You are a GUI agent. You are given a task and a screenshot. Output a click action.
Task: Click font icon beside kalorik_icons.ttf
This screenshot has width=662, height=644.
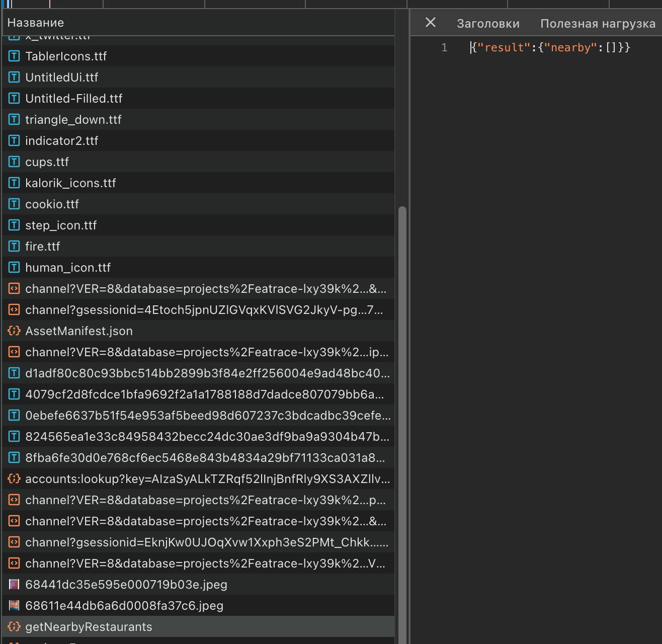(x=14, y=183)
